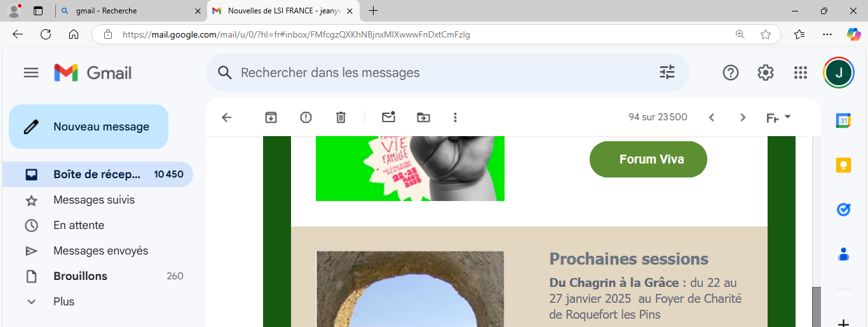Click browser Back button
Screen dimensions: 868x327
point(18,34)
